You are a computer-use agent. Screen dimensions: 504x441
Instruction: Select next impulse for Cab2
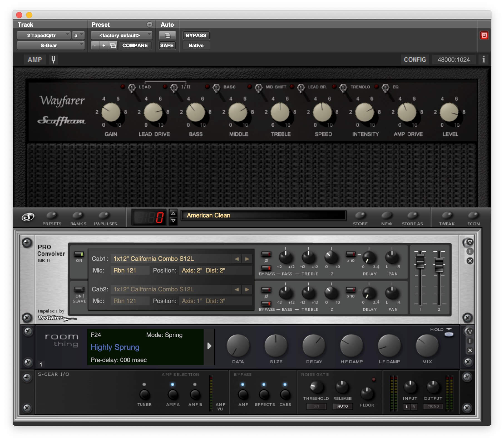tap(247, 289)
